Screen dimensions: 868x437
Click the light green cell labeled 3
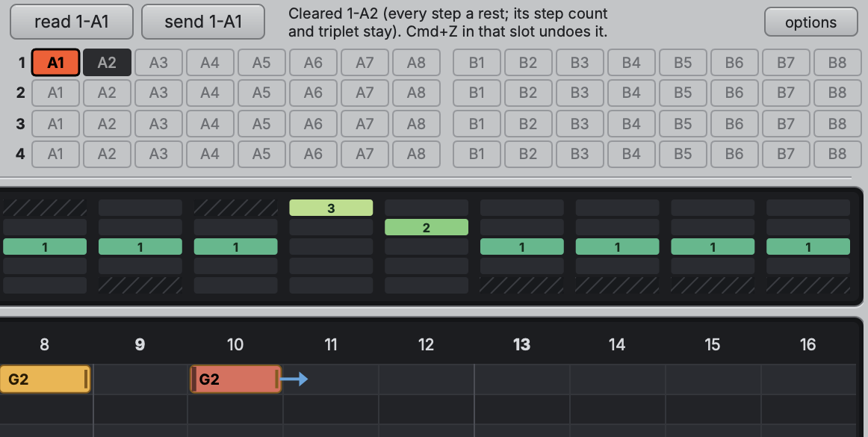(331, 208)
